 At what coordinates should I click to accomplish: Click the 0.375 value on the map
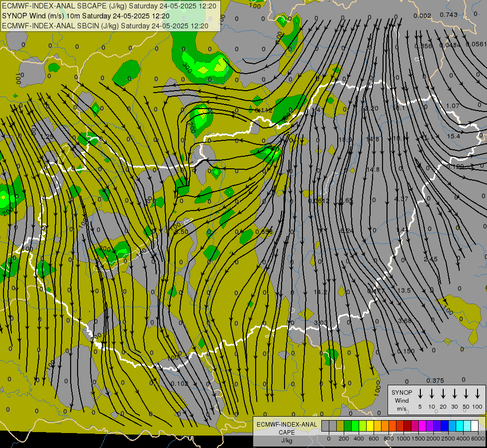(x=435, y=380)
